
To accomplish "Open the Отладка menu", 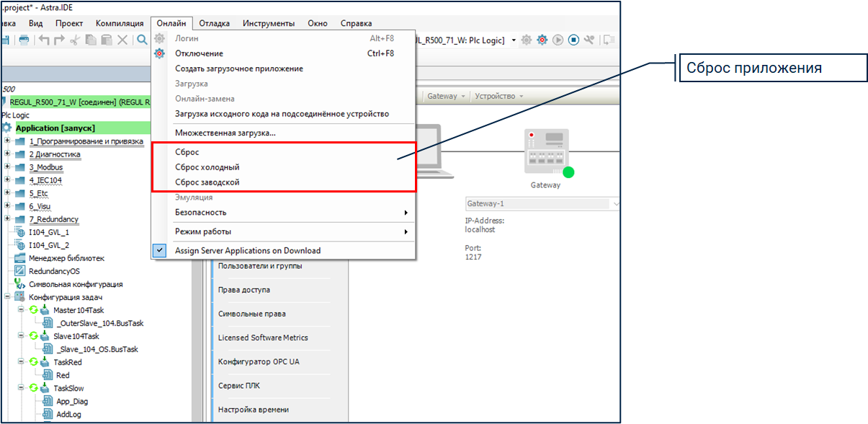I will (214, 23).
